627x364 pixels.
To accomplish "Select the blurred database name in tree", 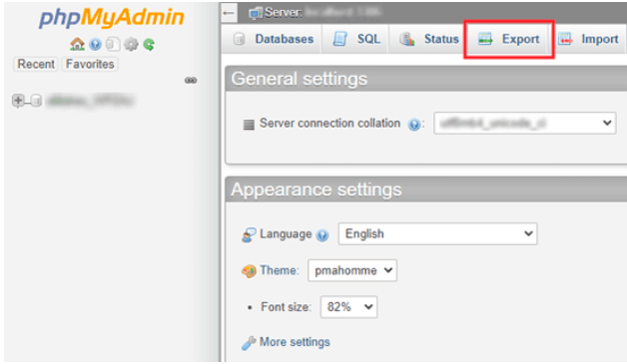I will [x=90, y=101].
